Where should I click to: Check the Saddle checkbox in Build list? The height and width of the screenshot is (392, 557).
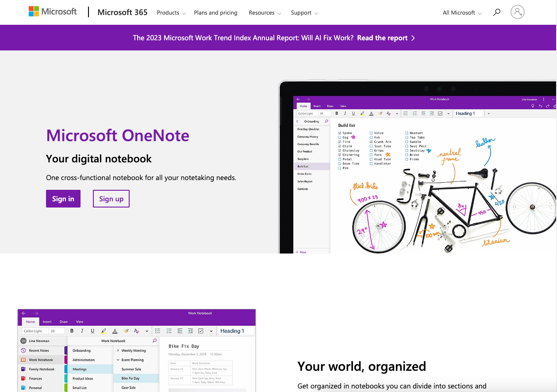pyautogui.click(x=407, y=142)
